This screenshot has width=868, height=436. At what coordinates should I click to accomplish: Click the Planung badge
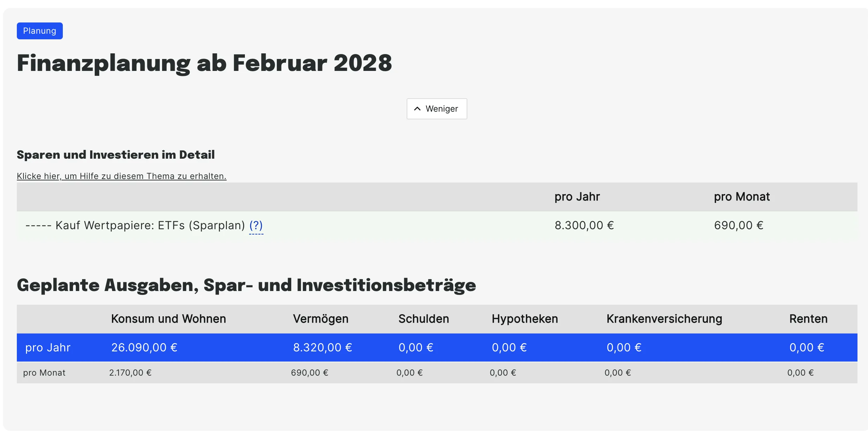point(40,31)
